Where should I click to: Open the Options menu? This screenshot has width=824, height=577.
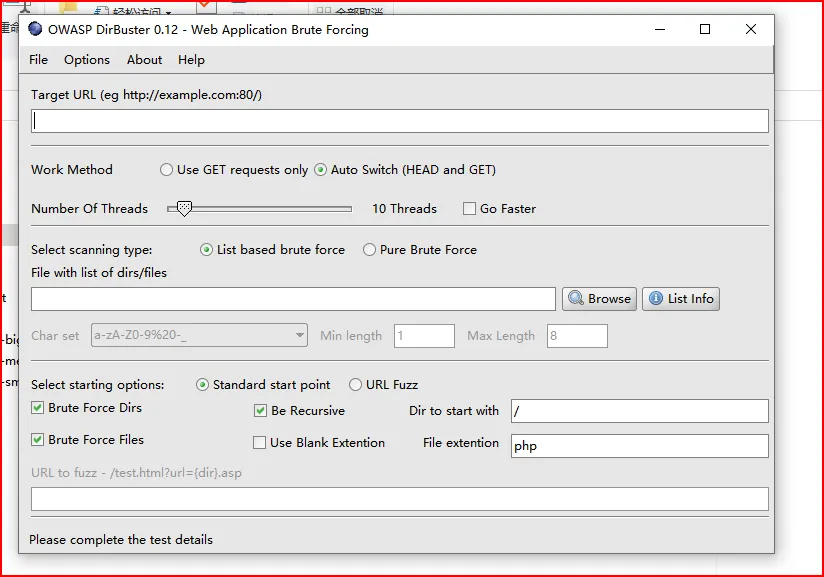(87, 60)
